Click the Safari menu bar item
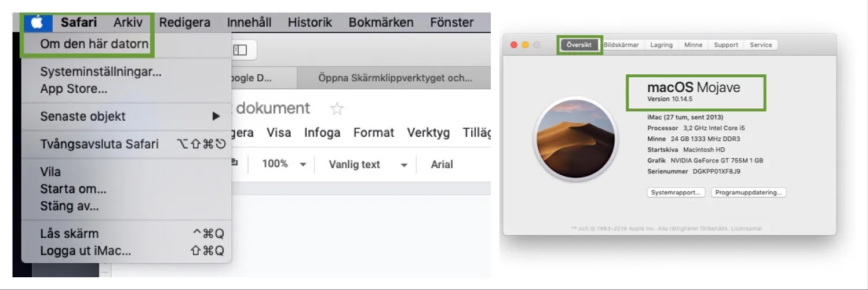This screenshot has width=868, height=290. point(79,23)
